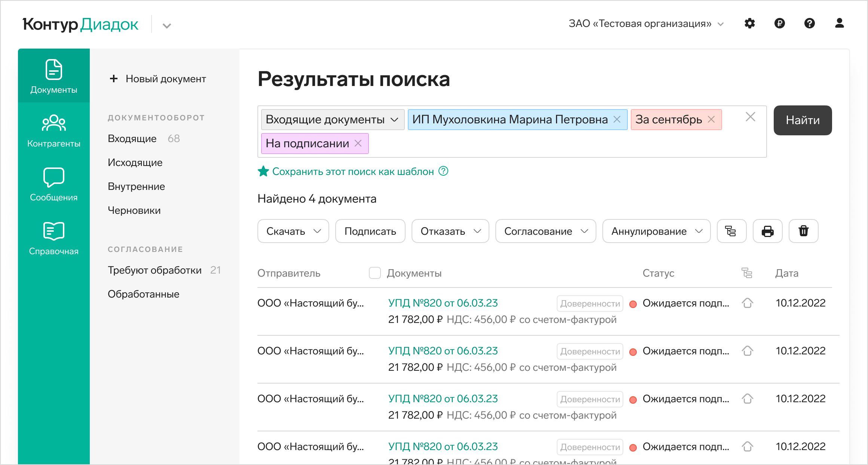Open the first УПД №820 от 06.03.23 link

pos(443,303)
